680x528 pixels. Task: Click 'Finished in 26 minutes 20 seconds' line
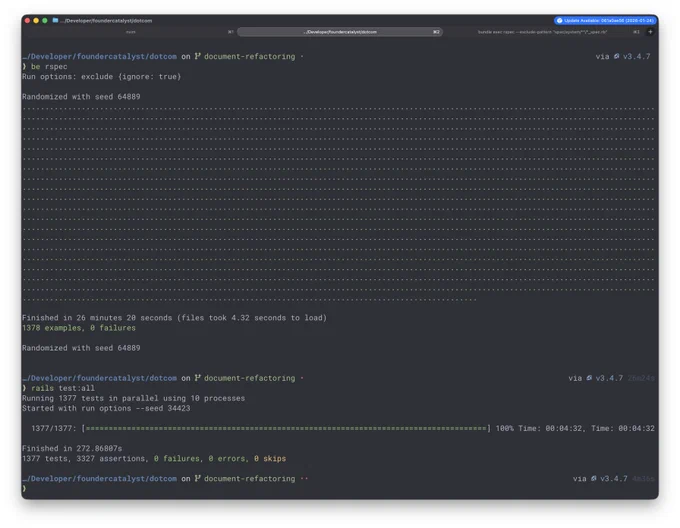click(174, 318)
